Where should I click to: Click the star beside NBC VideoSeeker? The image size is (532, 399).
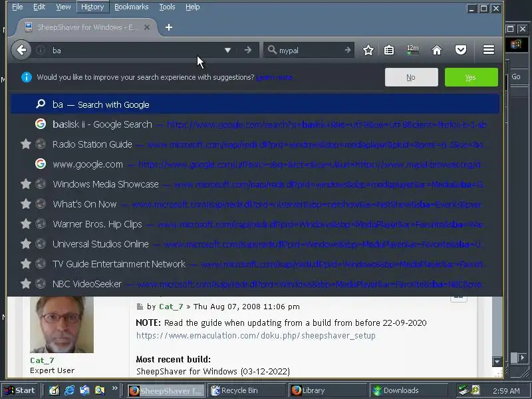[x=26, y=284]
